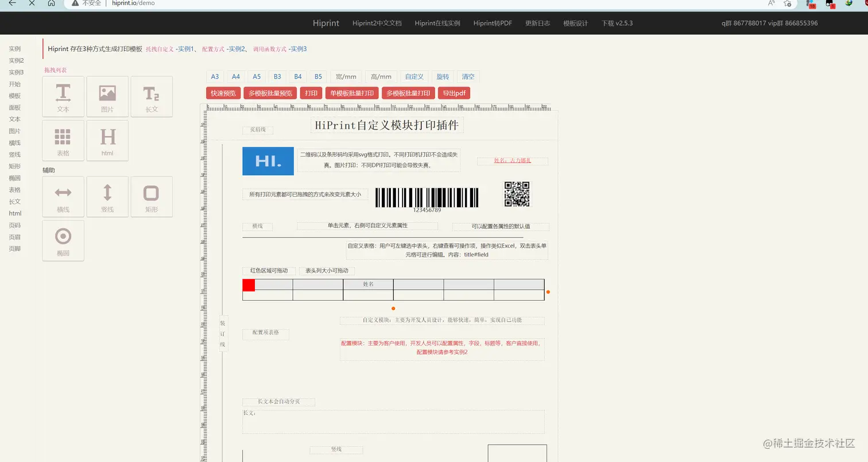Open the -实例3 link in the header line

pyautogui.click(x=297, y=49)
